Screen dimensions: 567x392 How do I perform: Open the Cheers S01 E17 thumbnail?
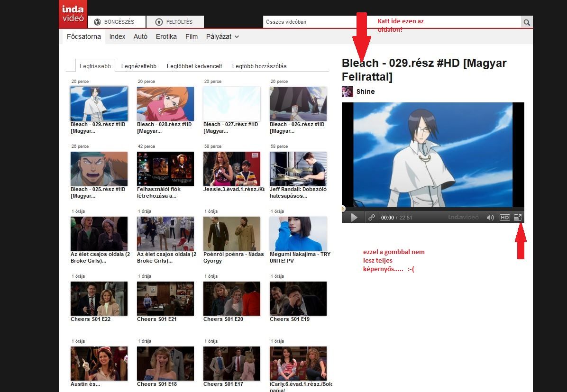click(232, 364)
